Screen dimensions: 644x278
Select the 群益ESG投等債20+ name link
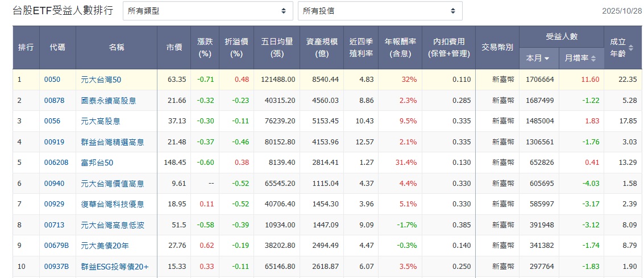[x=115, y=267]
